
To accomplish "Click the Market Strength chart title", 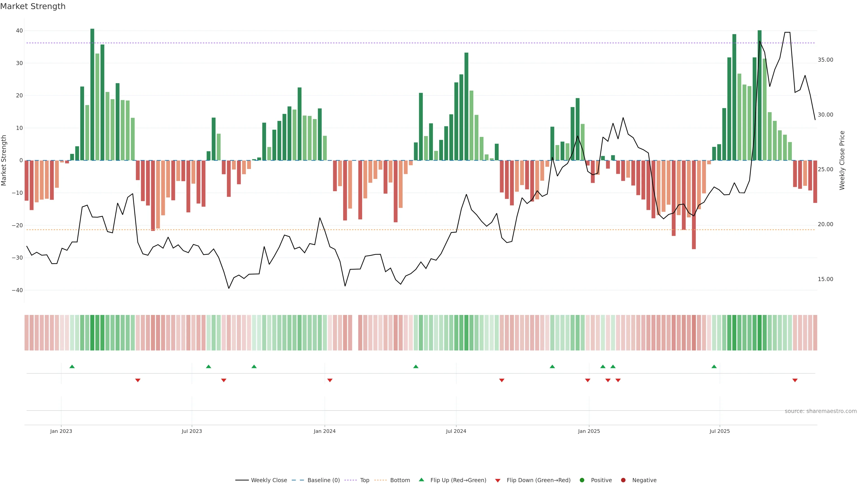I will click(33, 6).
